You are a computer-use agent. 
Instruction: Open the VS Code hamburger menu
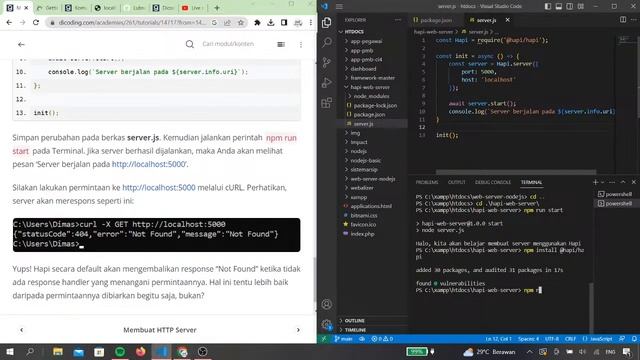point(339,7)
